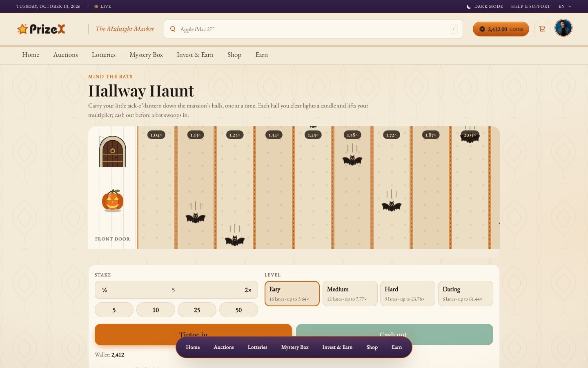Select the Easy level

coord(292,294)
